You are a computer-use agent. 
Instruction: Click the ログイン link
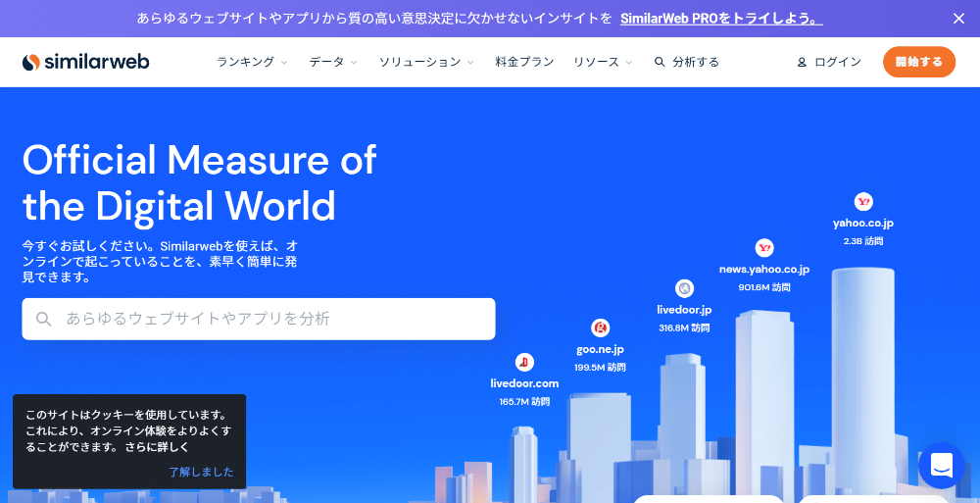click(838, 62)
